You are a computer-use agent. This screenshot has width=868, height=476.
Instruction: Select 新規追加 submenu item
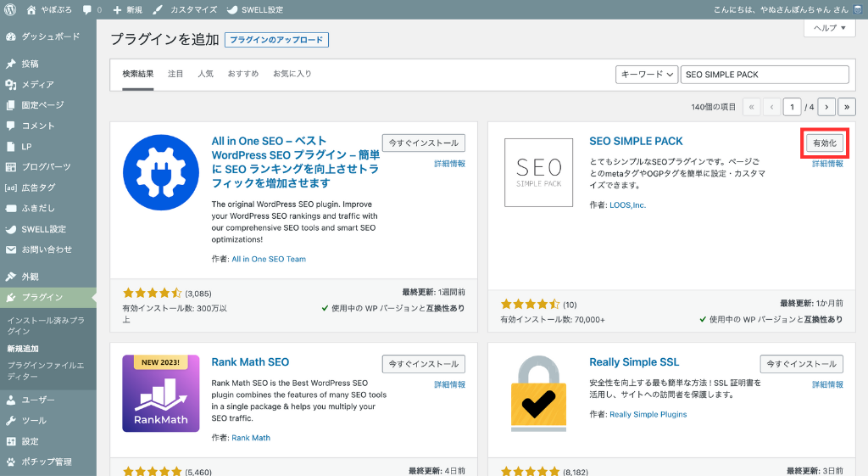coord(23,349)
